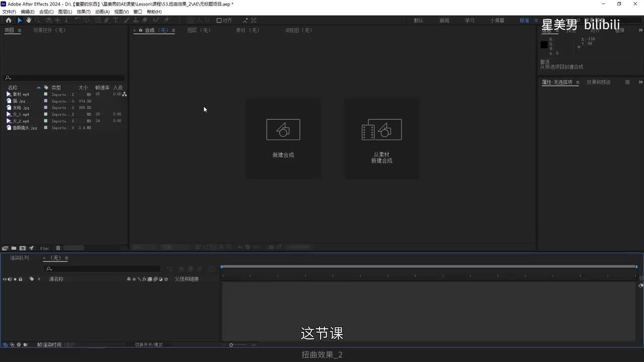Expand hidden panels chevron beside 库
The width and height of the screenshot is (644, 362).
tap(640, 82)
